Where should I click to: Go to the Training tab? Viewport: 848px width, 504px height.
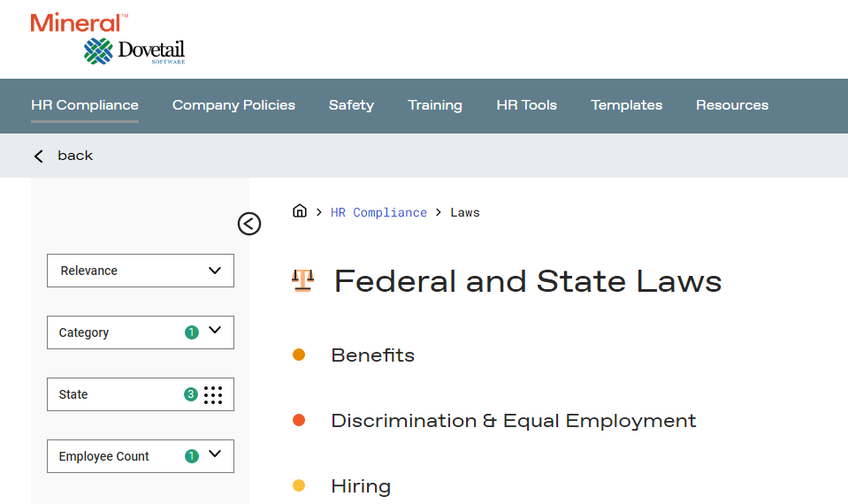coord(435,105)
